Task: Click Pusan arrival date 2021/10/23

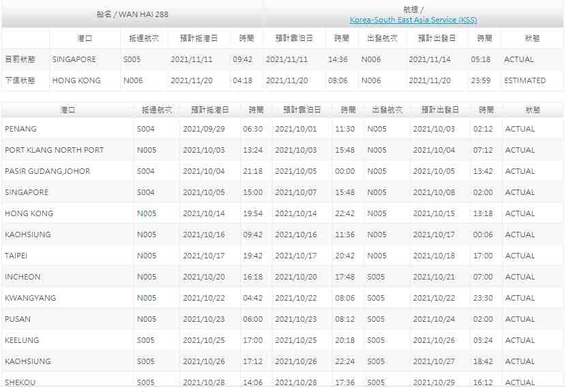Action: point(204,319)
